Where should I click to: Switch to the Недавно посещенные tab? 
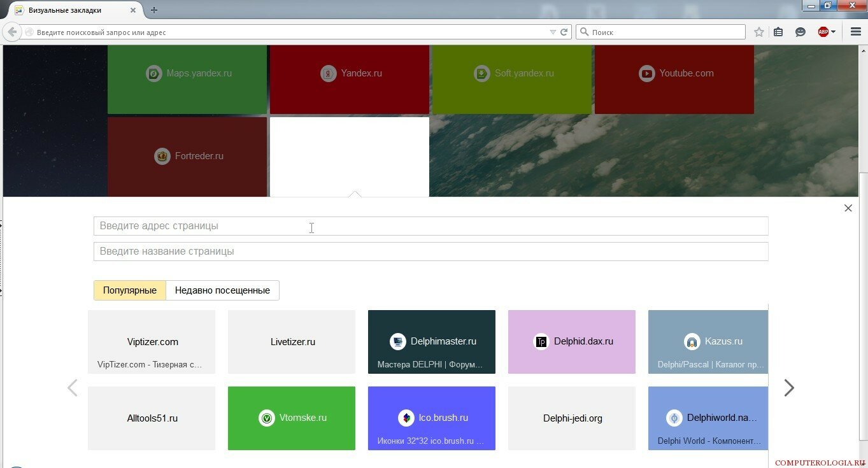tap(222, 290)
